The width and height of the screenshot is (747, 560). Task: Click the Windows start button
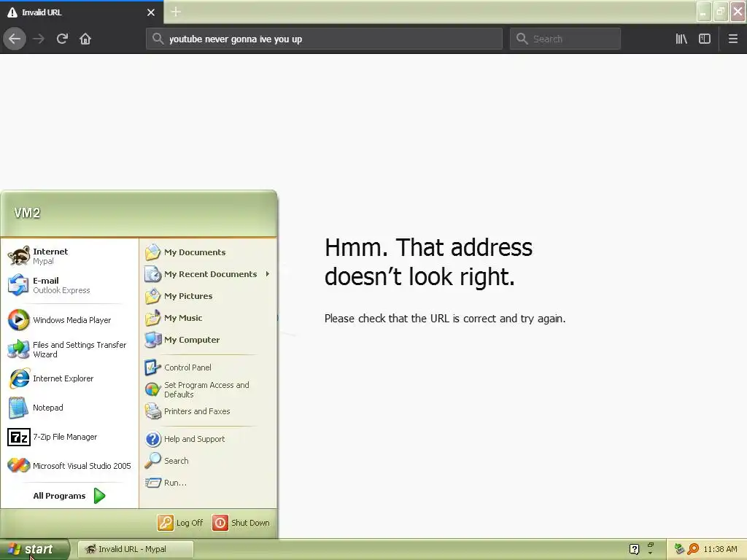click(x=34, y=549)
